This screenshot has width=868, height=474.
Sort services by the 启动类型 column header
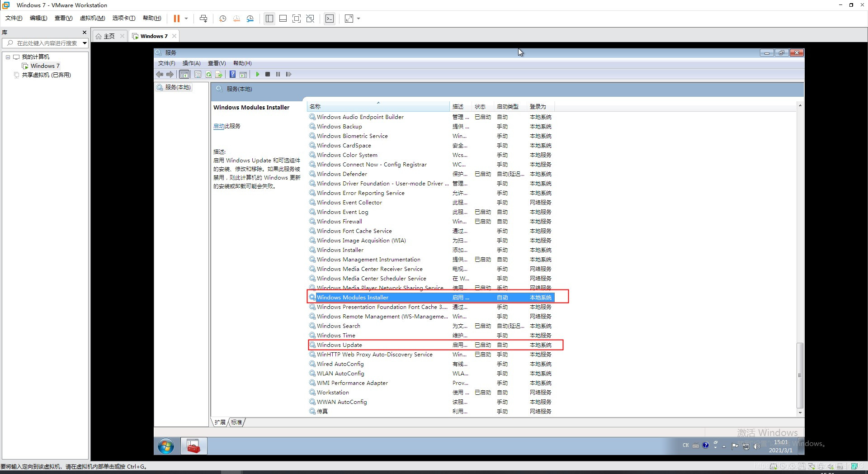(x=510, y=106)
